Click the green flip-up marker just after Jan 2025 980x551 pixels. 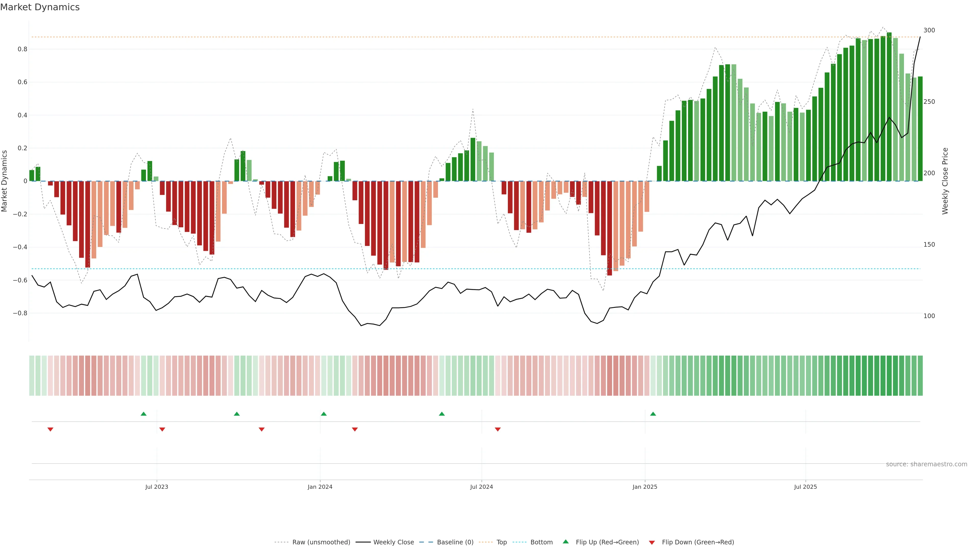tap(653, 414)
